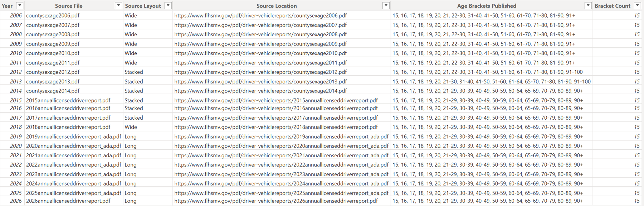Click the cell countysexage2012.pdf
Image resolution: width=644 pixels, height=206 pixels.
(x=53, y=72)
